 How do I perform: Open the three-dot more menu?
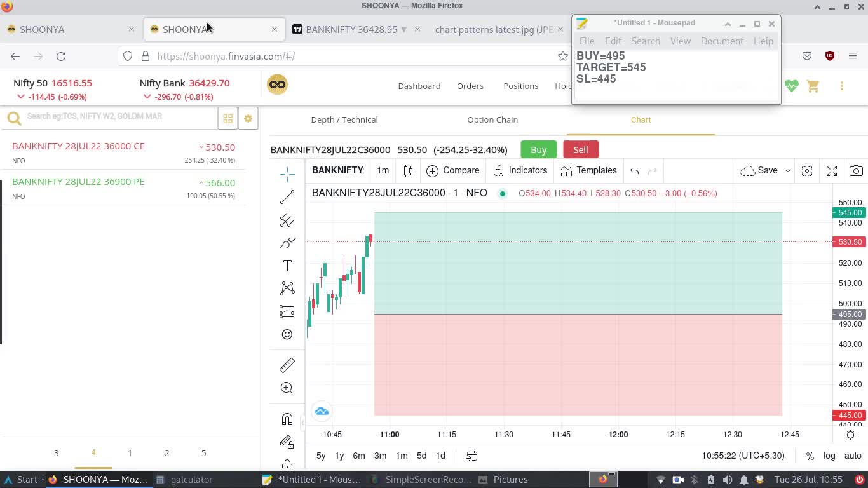click(x=841, y=86)
